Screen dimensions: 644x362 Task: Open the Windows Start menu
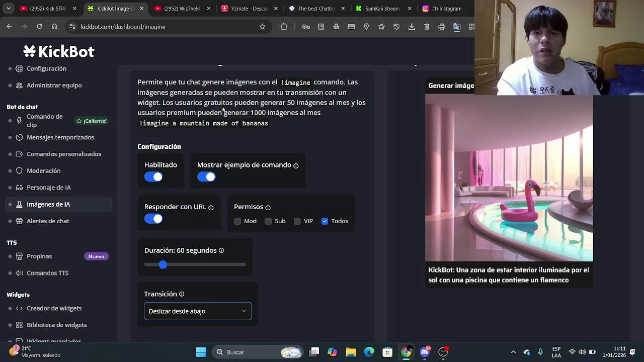[x=201, y=352]
